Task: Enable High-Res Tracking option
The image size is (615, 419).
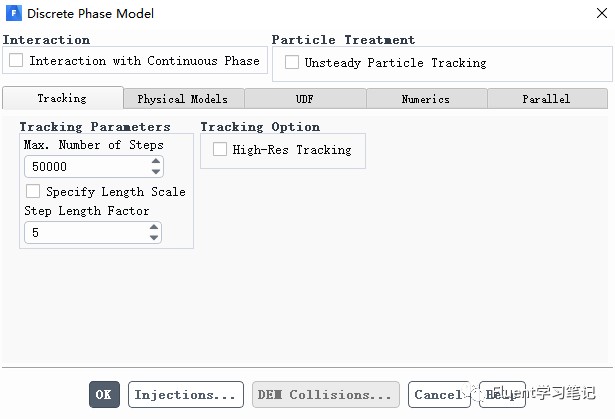Action: pos(220,150)
